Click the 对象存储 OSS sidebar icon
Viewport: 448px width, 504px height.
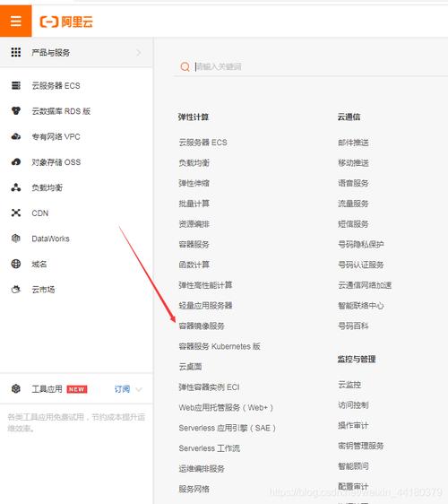coord(16,162)
